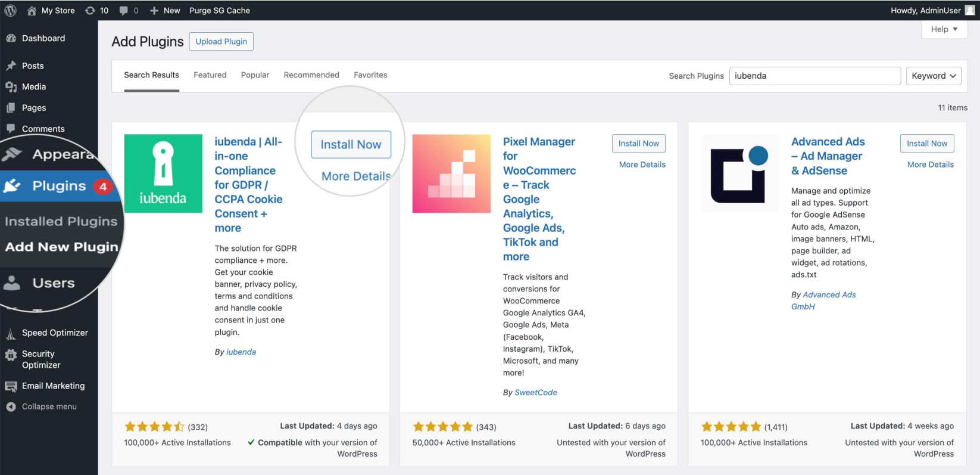The image size is (980, 475).
Task: Click the Collapse menu arrow icon
Action: click(x=11, y=406)
